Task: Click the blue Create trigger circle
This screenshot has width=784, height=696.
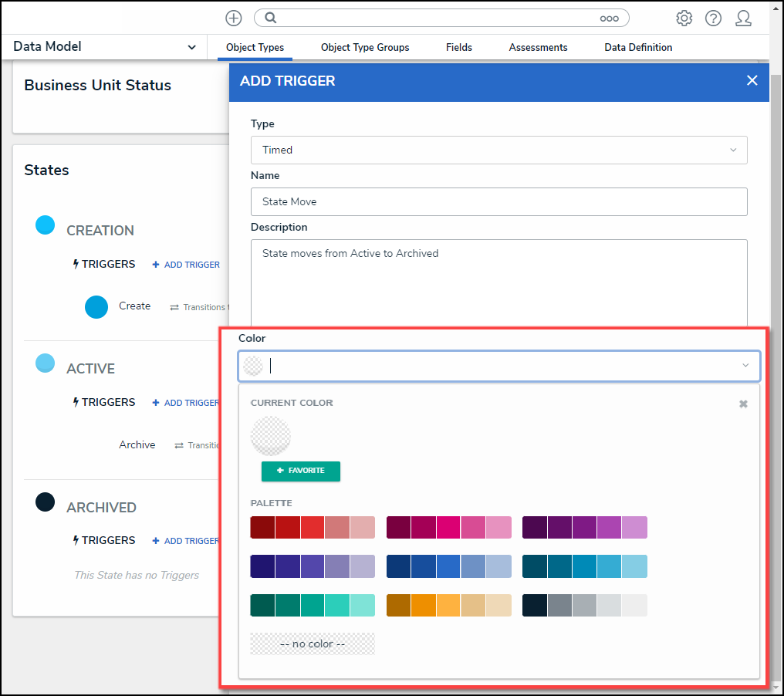Action: pos(96,306)
